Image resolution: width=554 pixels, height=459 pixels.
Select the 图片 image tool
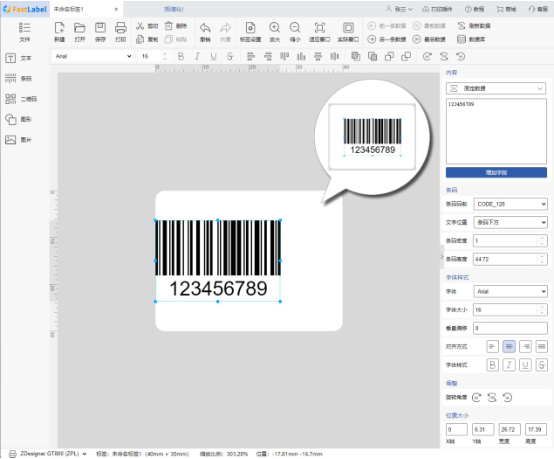(19, 140)
